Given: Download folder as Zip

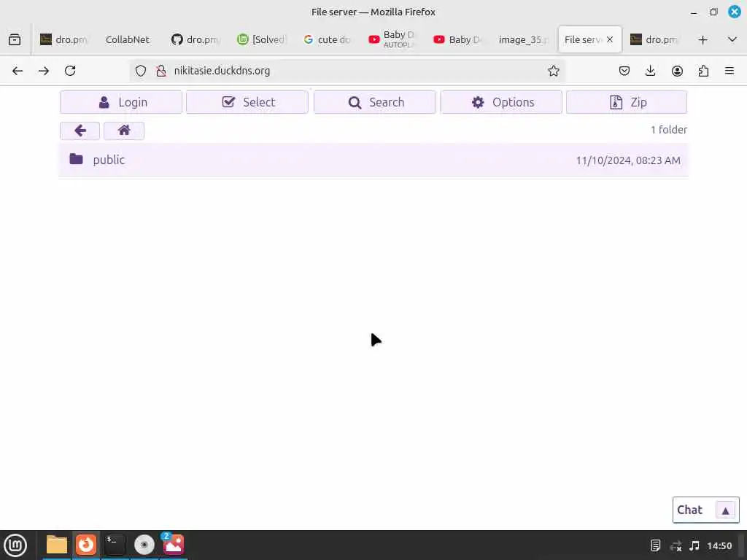Looking at the screenshot, I should point(627,102).
